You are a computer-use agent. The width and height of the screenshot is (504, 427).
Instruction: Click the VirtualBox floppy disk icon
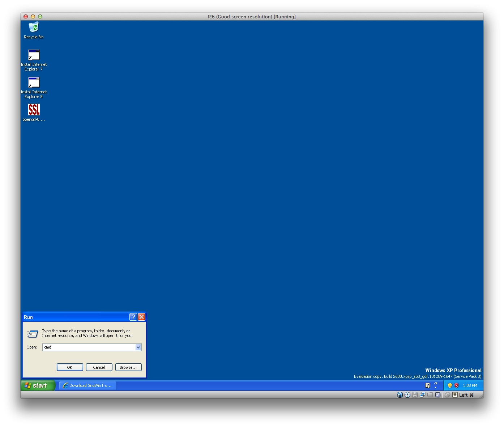[415, 395]
